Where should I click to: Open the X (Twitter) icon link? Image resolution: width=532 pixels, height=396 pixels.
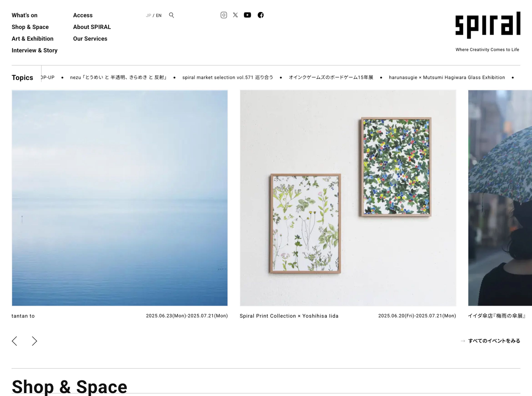(x=235, y=15)
